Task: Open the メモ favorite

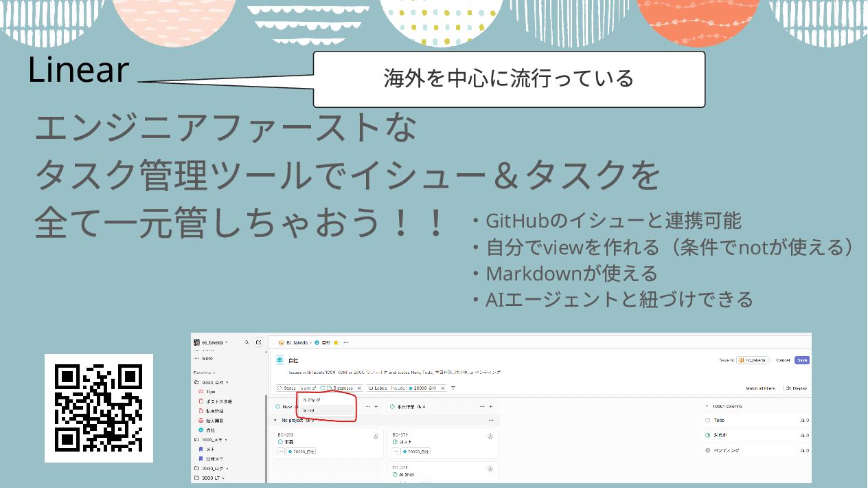Action: point(207,450)
